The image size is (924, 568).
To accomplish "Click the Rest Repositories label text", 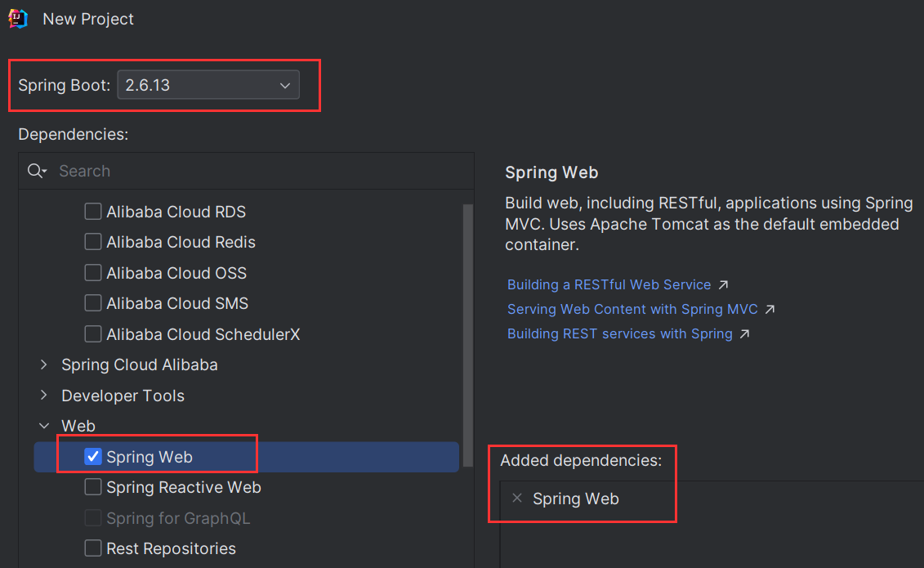I will click(171, 548).
